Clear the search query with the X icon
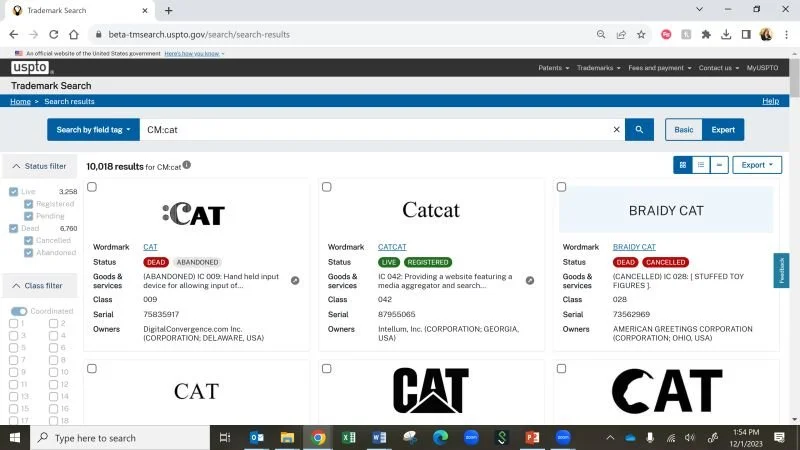This screenshot has height=450, width=800. pyautogui.click(x=616, y=130)
